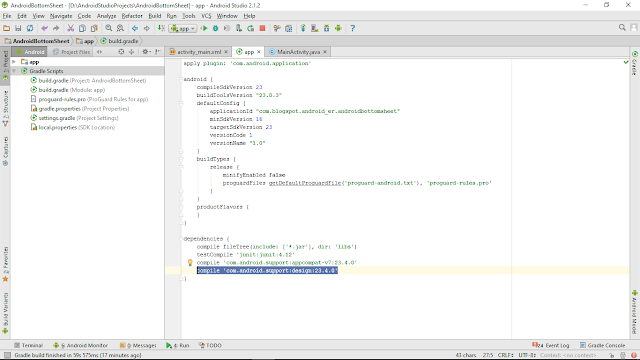Open the TODO tool window
The width and height of the screenshot is (640, 360).
pos(210,345)
